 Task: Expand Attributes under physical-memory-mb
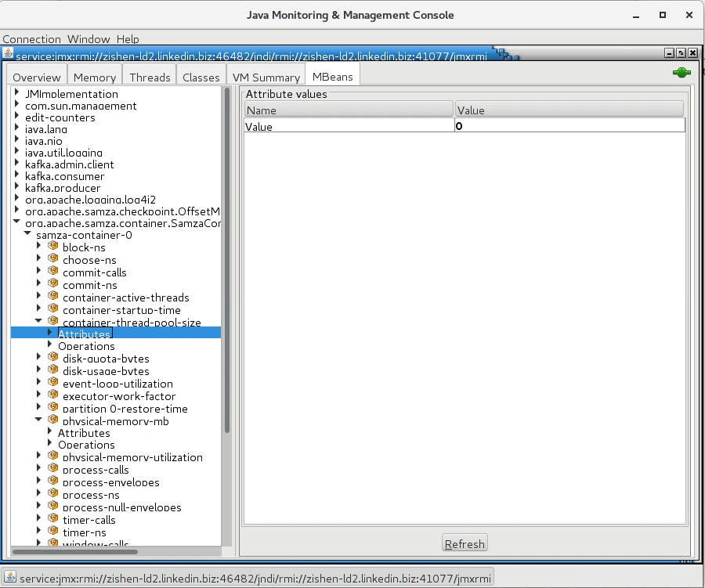pyautogui.click(x=50, y=431)
